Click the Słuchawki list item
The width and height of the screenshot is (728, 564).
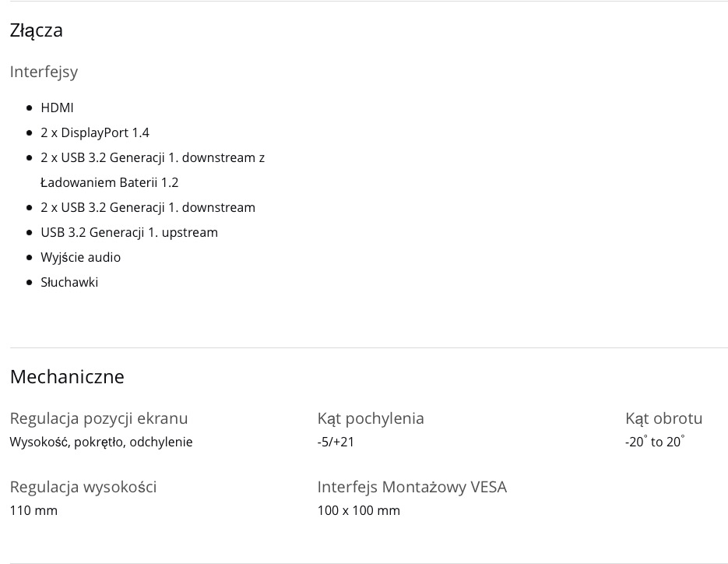tap(69, 283)
